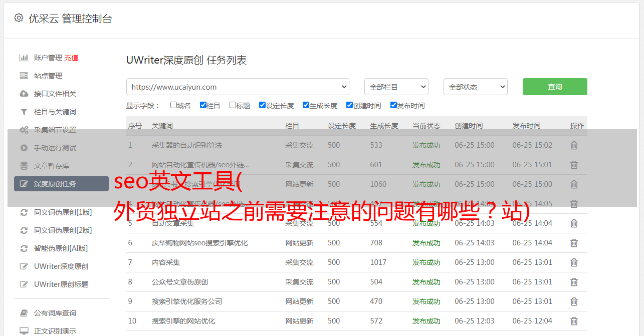Click the 优采云 管理控制台 title
Viewport: 644px width, 336px height.
click(x=70, y=19)
